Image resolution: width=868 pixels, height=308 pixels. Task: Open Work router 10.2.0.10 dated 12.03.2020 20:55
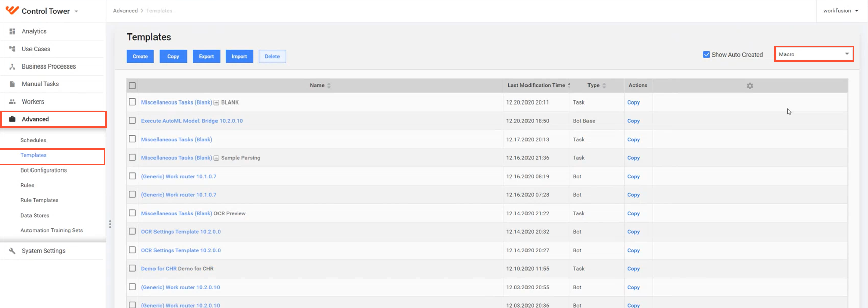[180, 287]
